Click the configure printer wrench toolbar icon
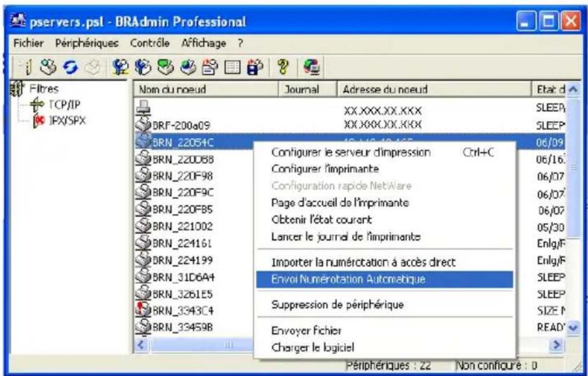 tap(143, 67)
